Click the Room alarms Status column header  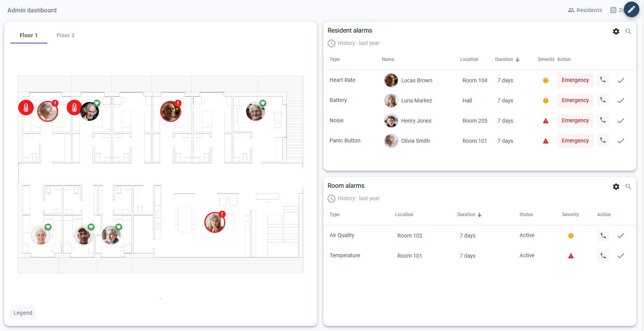pyautogui.click(x=526, y=215)
